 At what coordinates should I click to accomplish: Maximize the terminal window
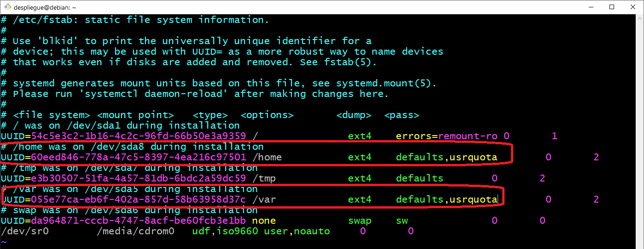612,7
